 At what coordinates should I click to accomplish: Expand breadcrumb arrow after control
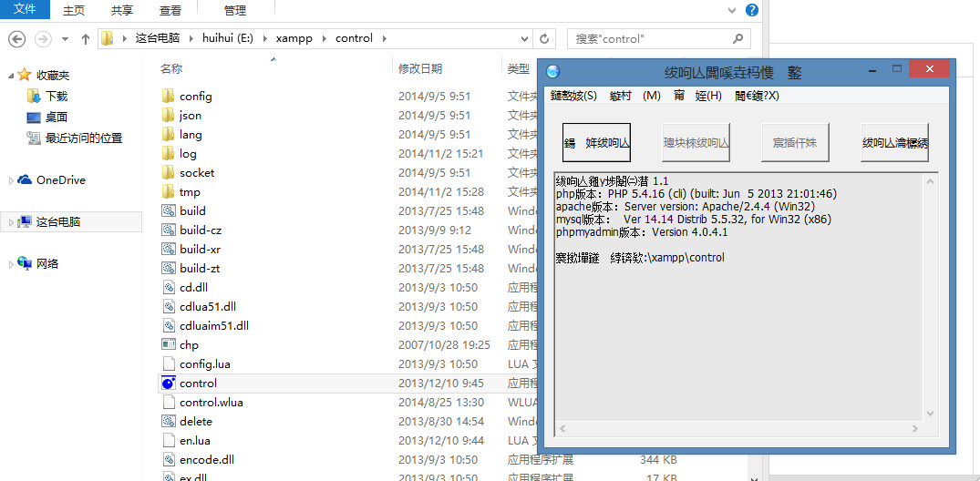point(384,39)
